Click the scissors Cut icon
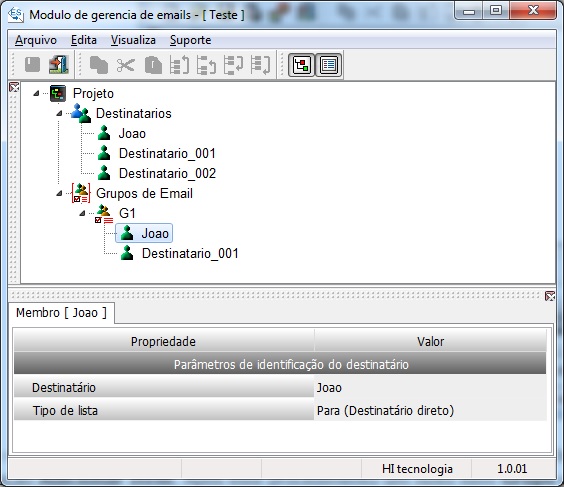The width and height of the screenshot is (564, 487). point(126,65)
